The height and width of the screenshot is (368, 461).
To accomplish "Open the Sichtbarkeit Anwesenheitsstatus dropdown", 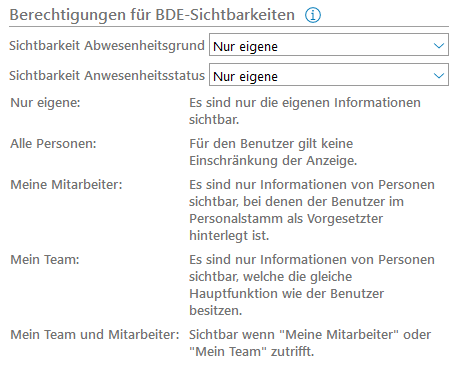I will (x=329, y=75).
